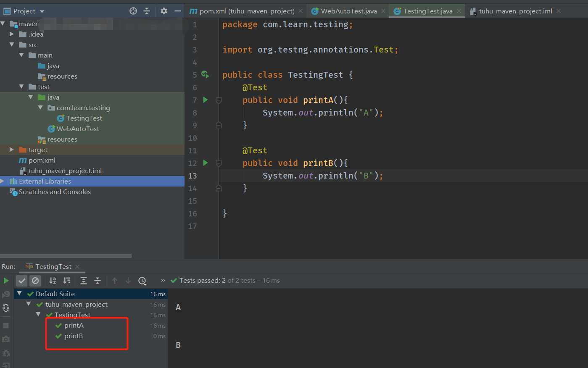Image resolution: width=588 pixels, height=368 pixels.
Task: Click 'Tests passed: 2' status text
Action: tap(203, 281)
